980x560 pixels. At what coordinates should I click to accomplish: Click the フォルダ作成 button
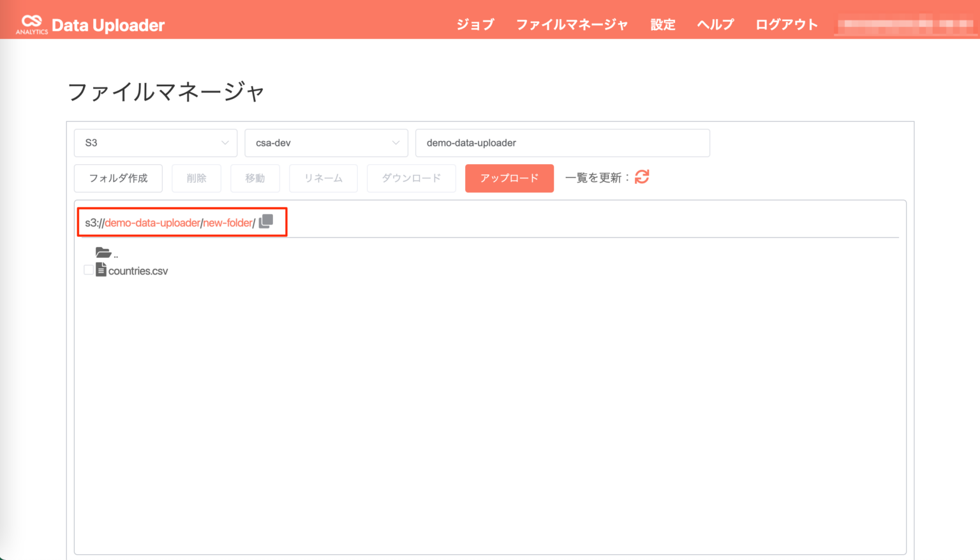pos(118,178)
